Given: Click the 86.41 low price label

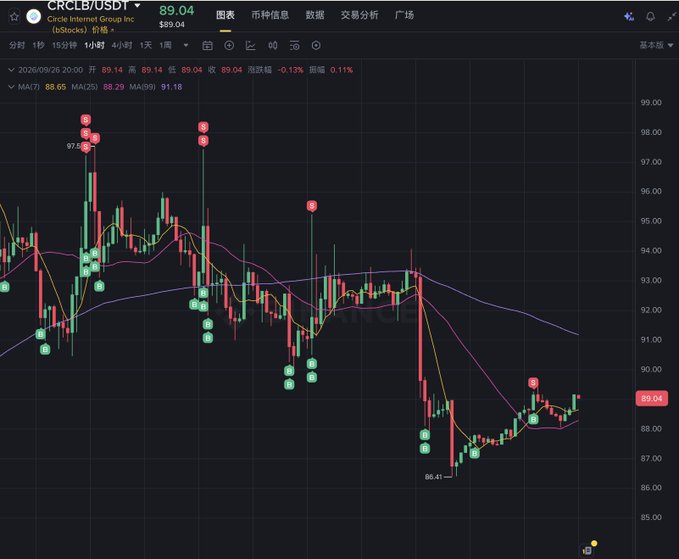Looking at the screenshot, I should 433,477.
